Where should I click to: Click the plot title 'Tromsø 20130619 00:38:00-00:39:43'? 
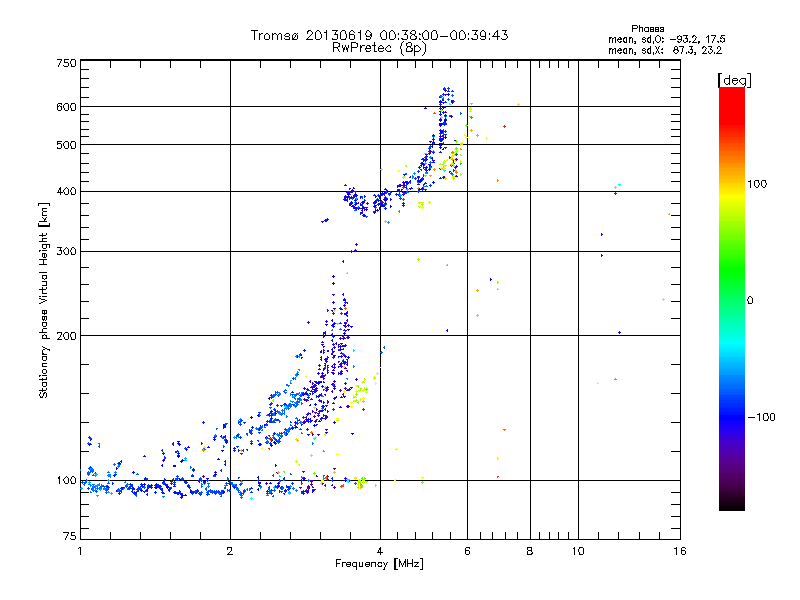[380, 35]
